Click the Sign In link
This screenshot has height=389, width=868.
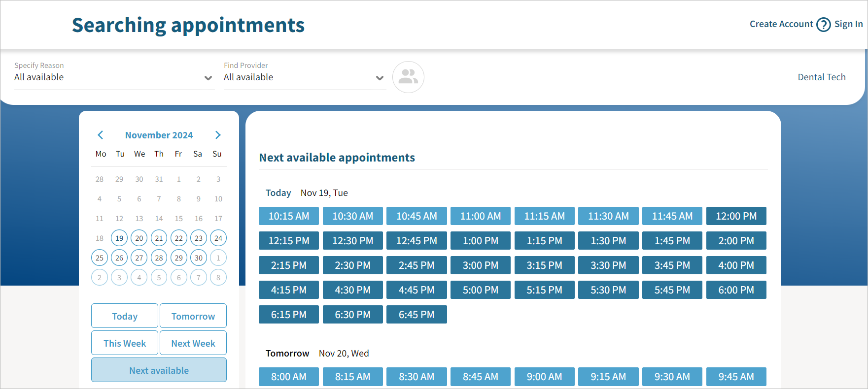click(848, 24)
